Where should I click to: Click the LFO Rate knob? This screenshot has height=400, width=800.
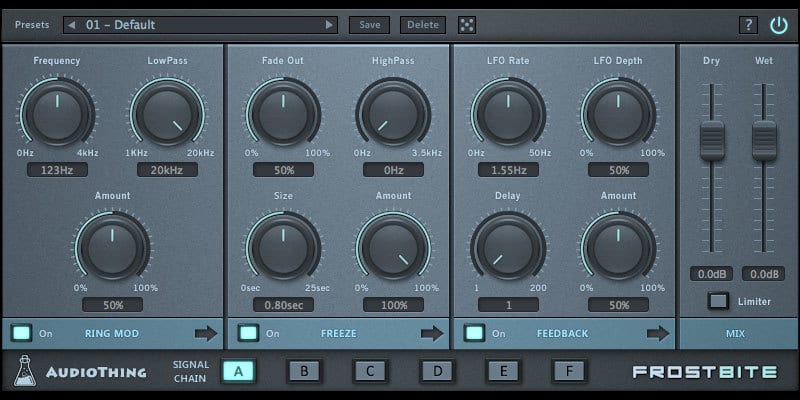[508, 113]
